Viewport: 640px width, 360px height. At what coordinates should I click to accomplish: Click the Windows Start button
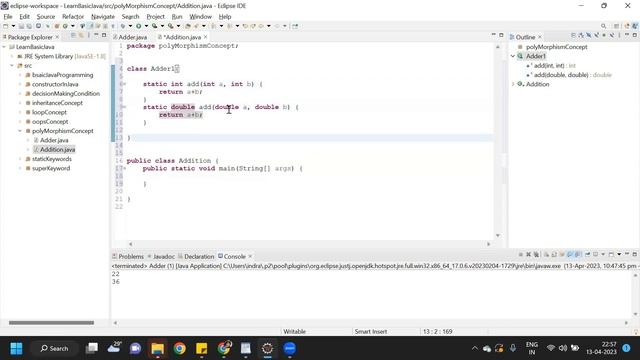click(x=16, y=349)
